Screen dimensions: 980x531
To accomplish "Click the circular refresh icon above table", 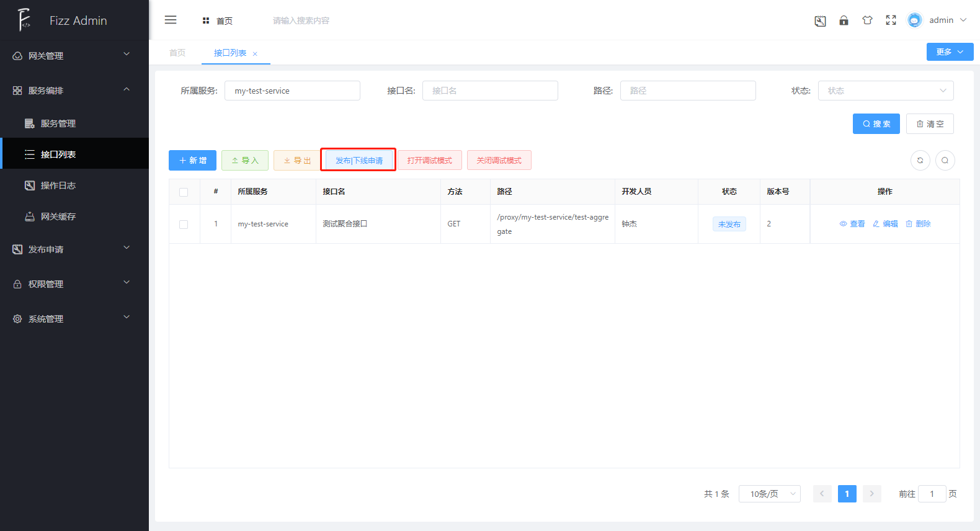I will (x=920, y=160).
